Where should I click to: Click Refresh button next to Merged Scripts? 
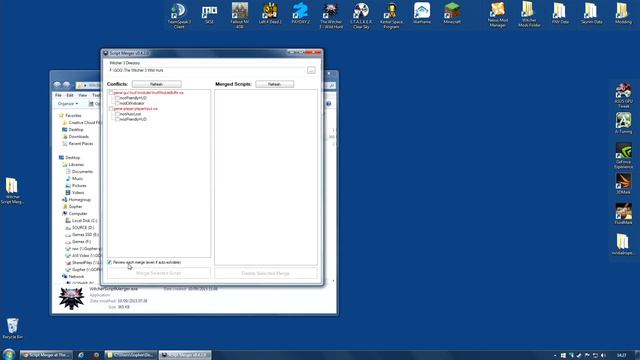(274, 84)
